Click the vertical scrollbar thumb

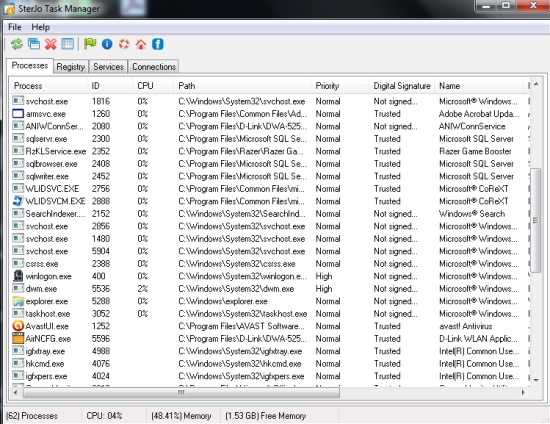click(536, 220)
